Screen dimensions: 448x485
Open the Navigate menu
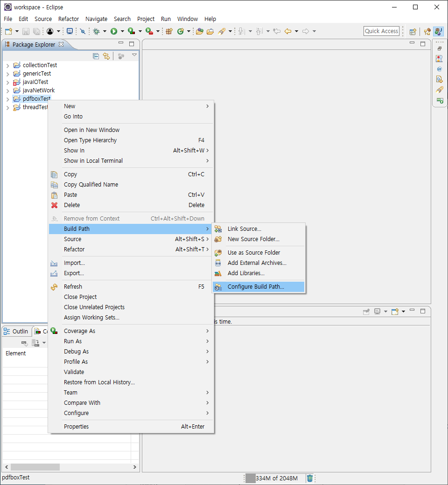point(96,19)
